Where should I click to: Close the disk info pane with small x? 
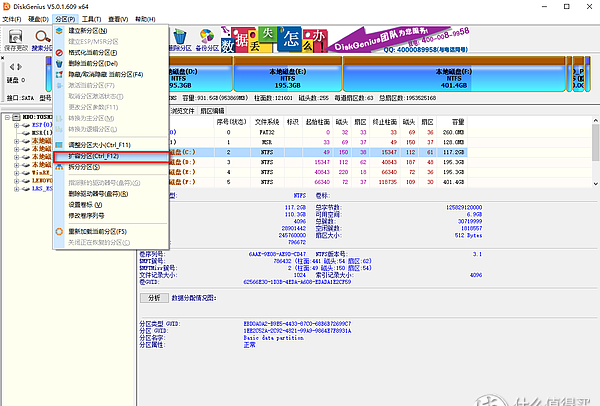point(3,58)
